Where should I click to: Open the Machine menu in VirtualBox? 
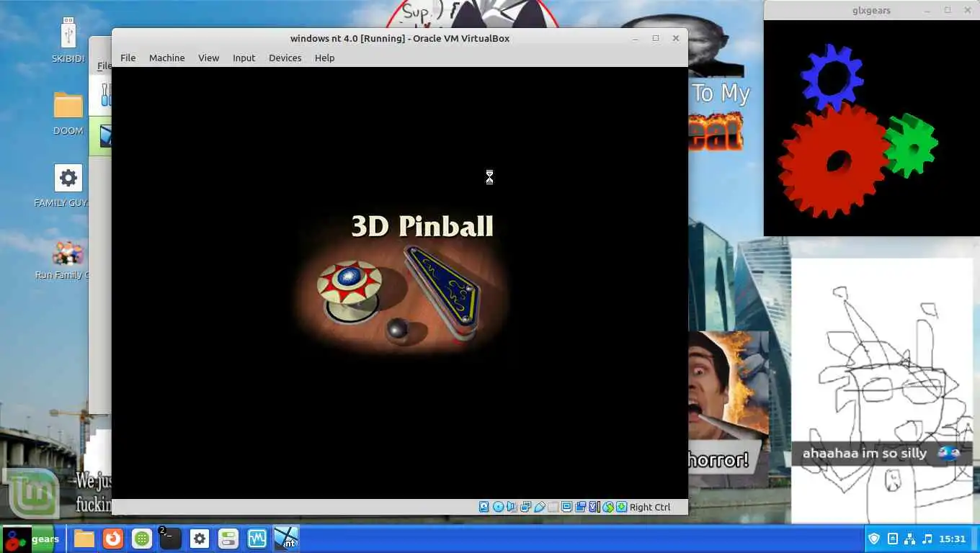[x=166, y=58]
